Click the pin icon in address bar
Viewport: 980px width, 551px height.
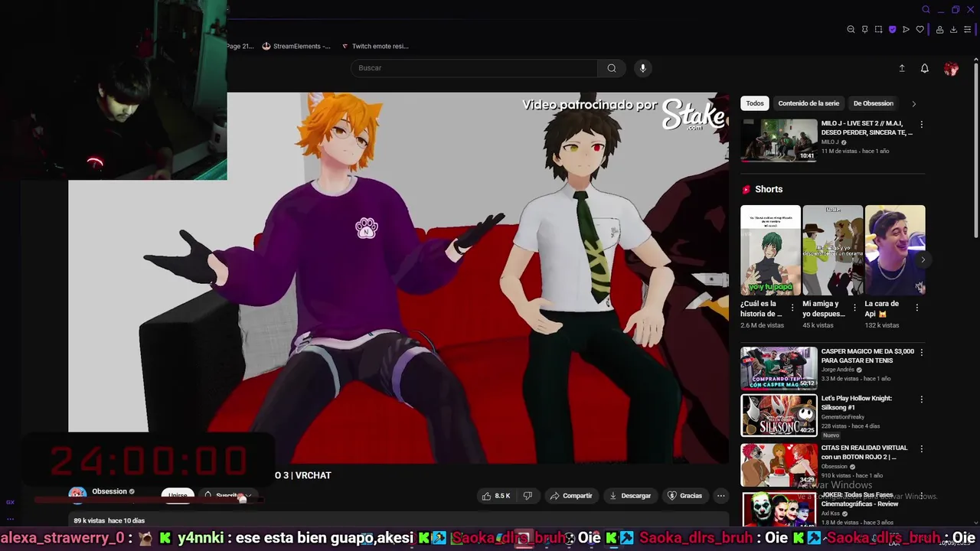[864, 30]
